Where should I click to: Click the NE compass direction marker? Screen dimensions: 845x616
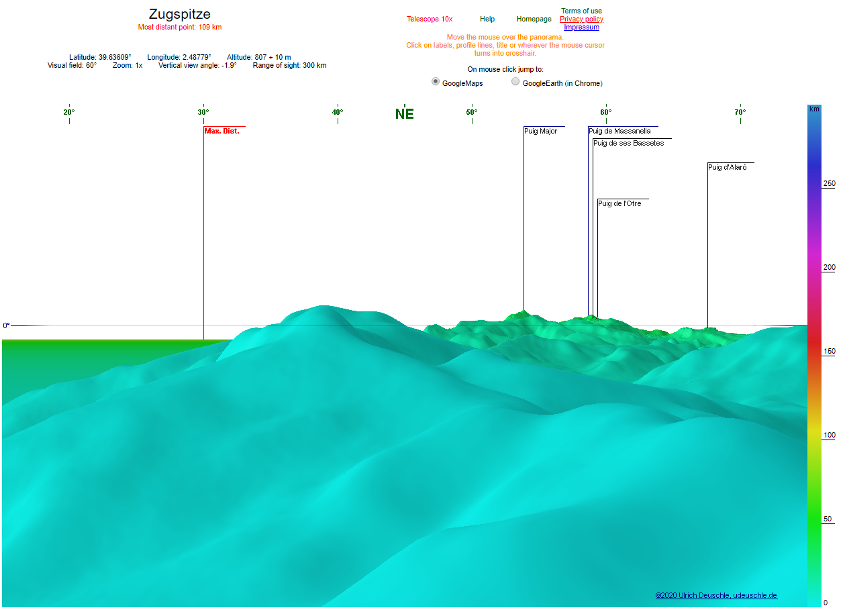tap(404, 114)
